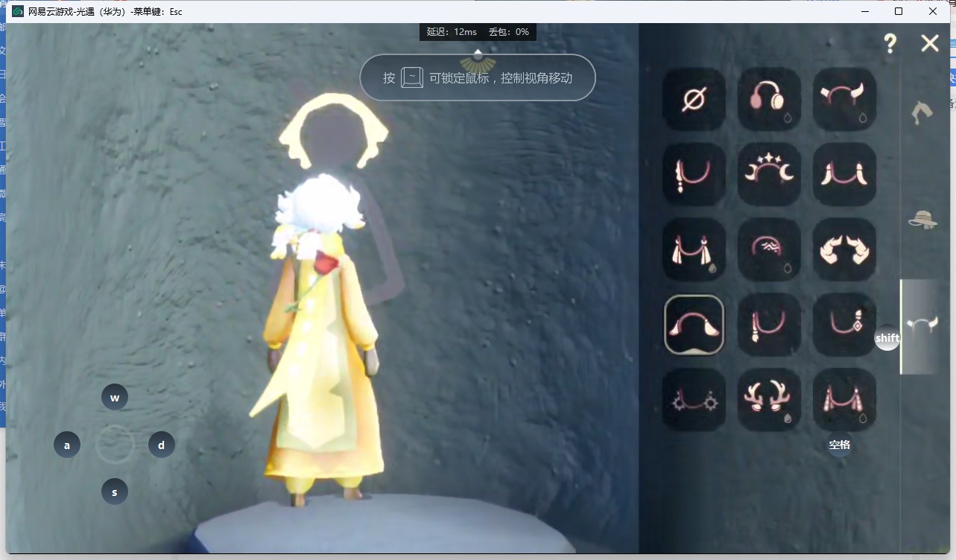Equip the headphones accessory
The height and width of the screenshot is (560, 956).
click(x=769, y=100)
